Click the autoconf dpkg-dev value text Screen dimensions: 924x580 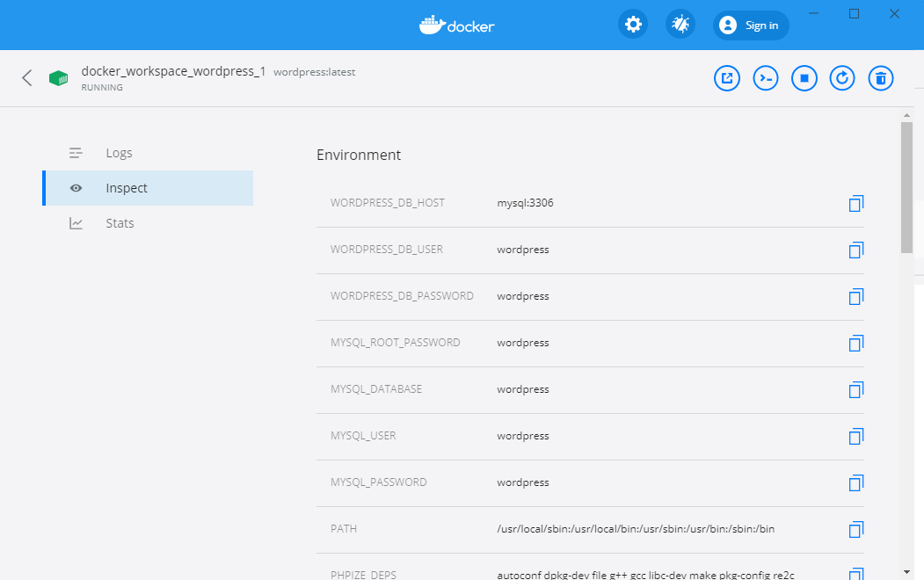tap(646, 575)
